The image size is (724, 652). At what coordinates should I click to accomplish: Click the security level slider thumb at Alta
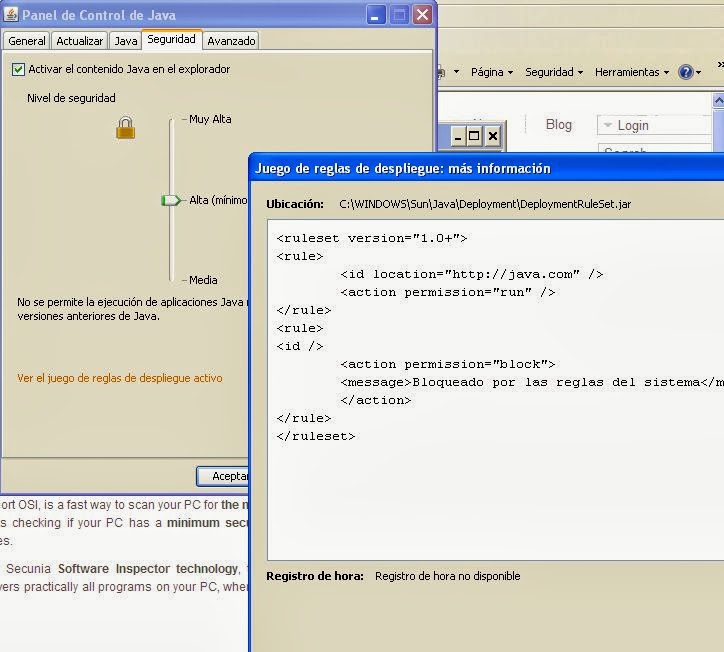point(170,200)
